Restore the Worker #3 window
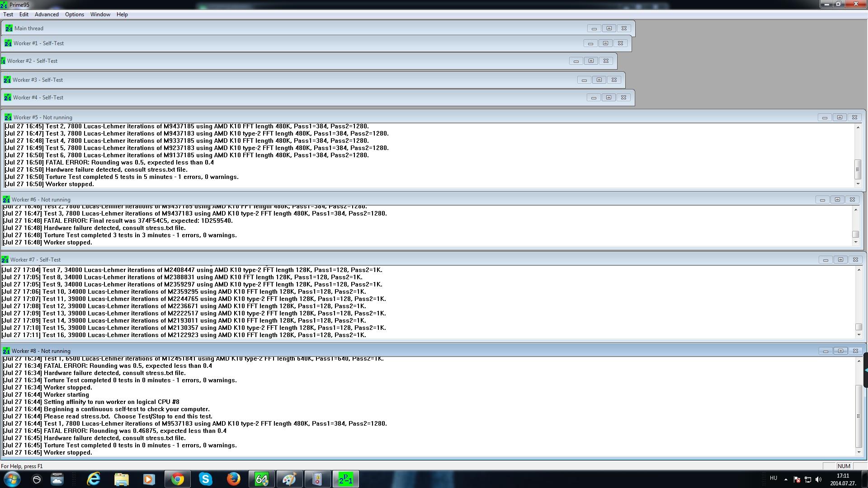The height and width of the screenshot is (488, 868). coord(599,80)
